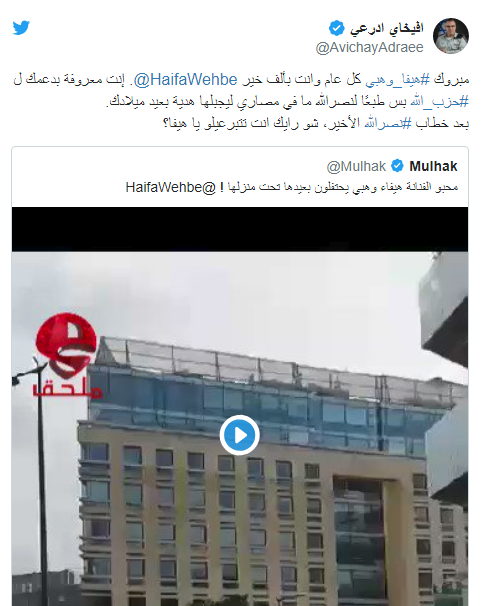Open the @Mulhak handle
This screenshot has height=606, width=483.
pyautogui.click(x=356, y=166)
